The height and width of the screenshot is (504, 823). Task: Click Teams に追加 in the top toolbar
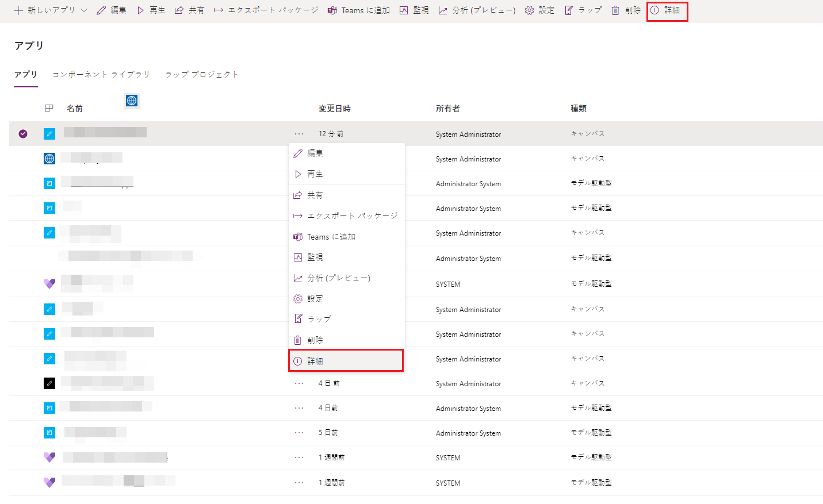pos(358,10)
